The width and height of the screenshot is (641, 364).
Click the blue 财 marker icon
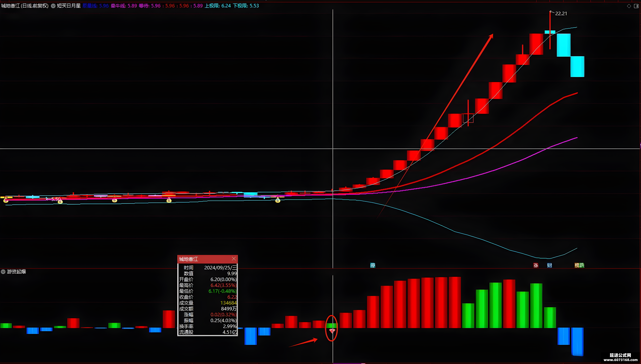click(x=549, y=265)
